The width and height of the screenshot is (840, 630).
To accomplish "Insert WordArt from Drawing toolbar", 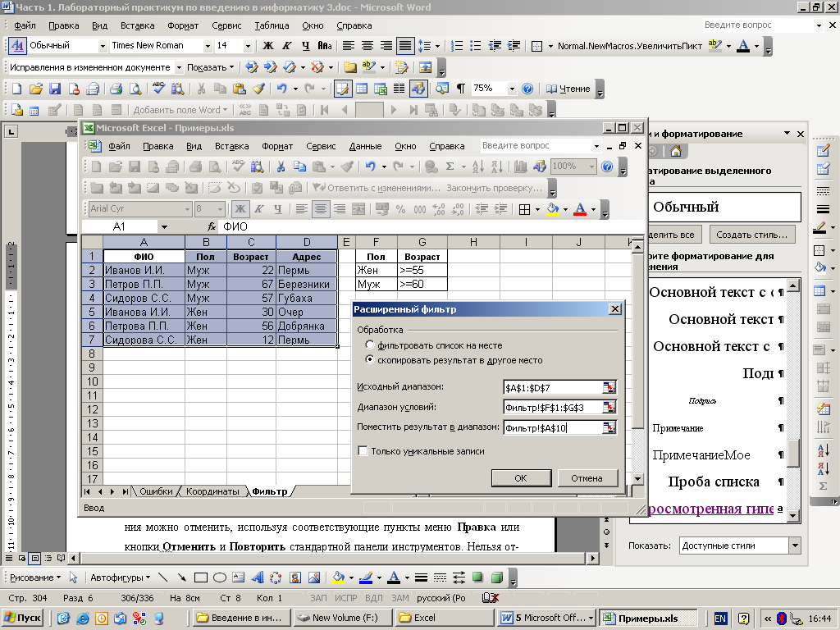I will (x=258, y=577).
